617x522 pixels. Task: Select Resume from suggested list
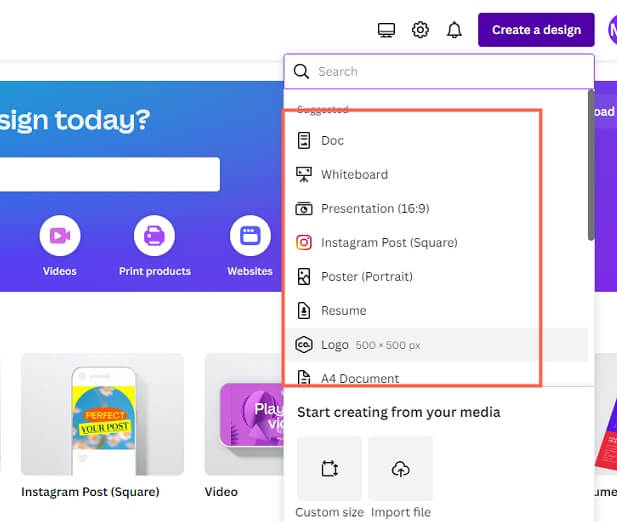(x=437, y=310)
